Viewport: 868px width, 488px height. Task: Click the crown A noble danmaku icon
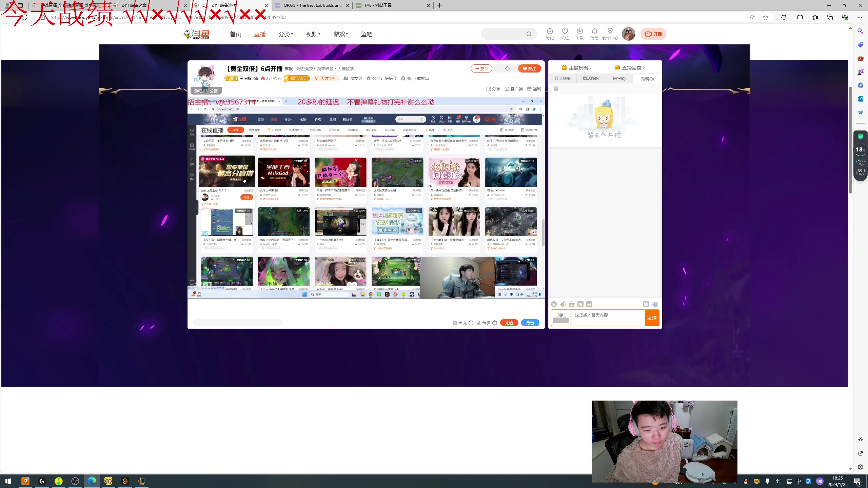(572, 304)
